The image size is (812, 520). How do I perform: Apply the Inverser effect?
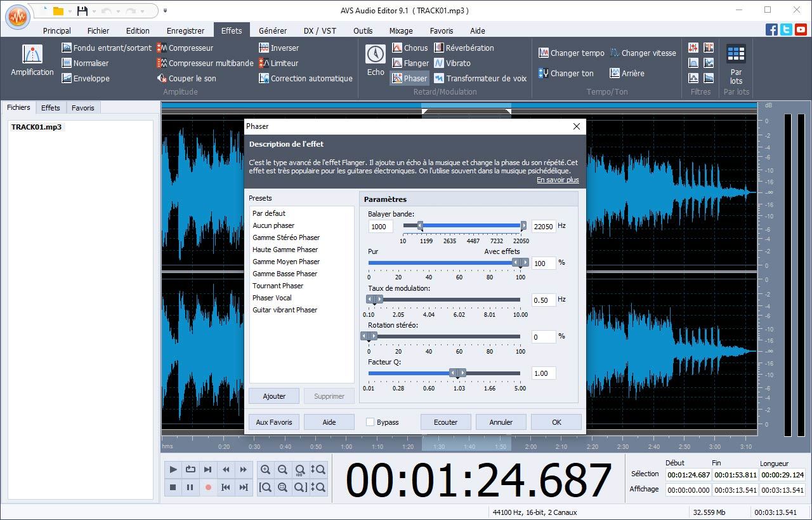(278, 48)
